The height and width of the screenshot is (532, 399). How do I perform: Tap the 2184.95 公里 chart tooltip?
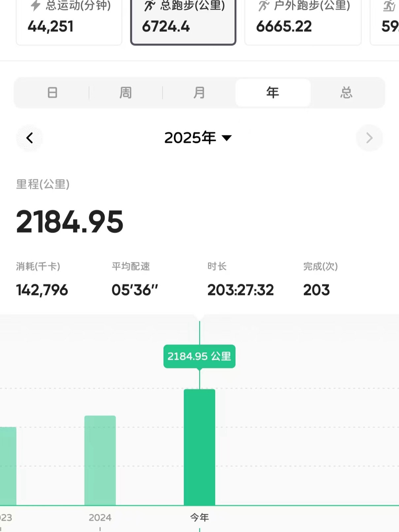[199, 356]
